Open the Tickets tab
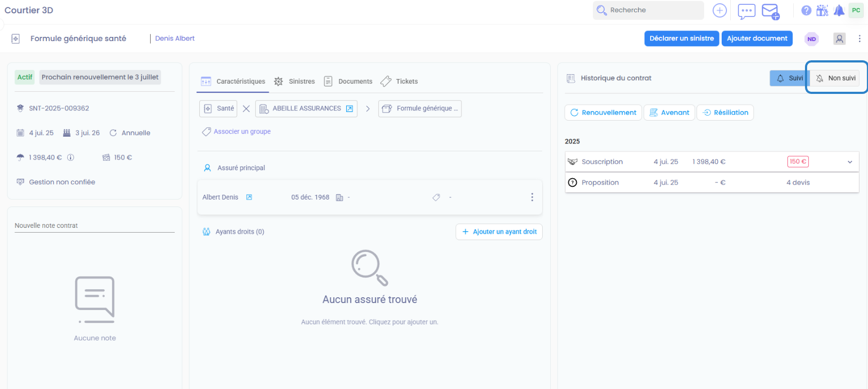Viewport: 868px width, 389px height. coord(399,81)
